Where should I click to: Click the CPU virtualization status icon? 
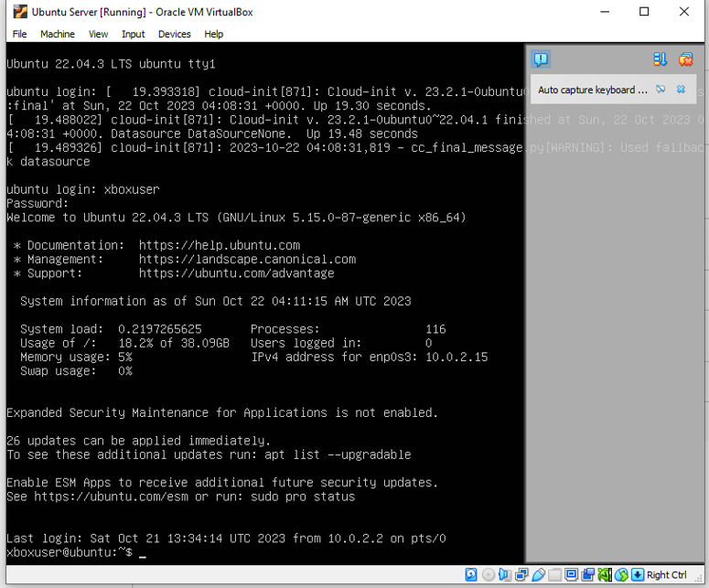tap(604, 575)
